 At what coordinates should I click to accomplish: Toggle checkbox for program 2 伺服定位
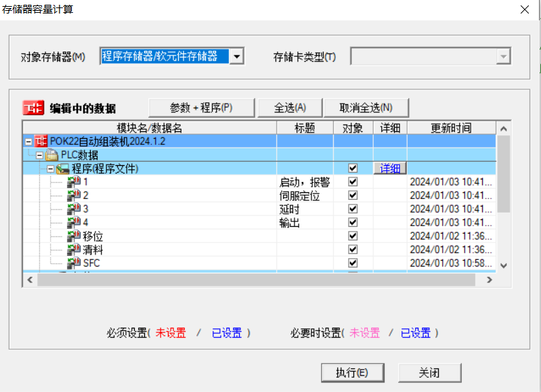click(353, 196)
